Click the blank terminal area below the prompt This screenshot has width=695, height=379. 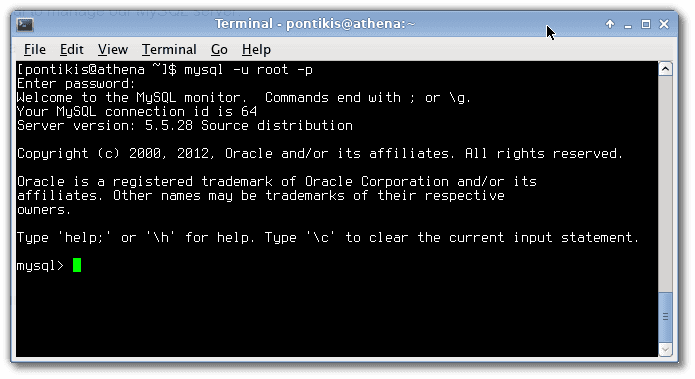[337, 315]
